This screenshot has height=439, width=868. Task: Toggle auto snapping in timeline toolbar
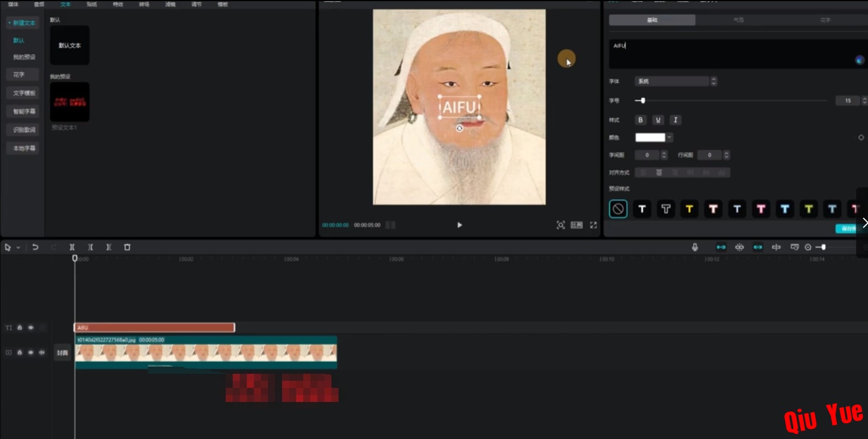[739, 247]
